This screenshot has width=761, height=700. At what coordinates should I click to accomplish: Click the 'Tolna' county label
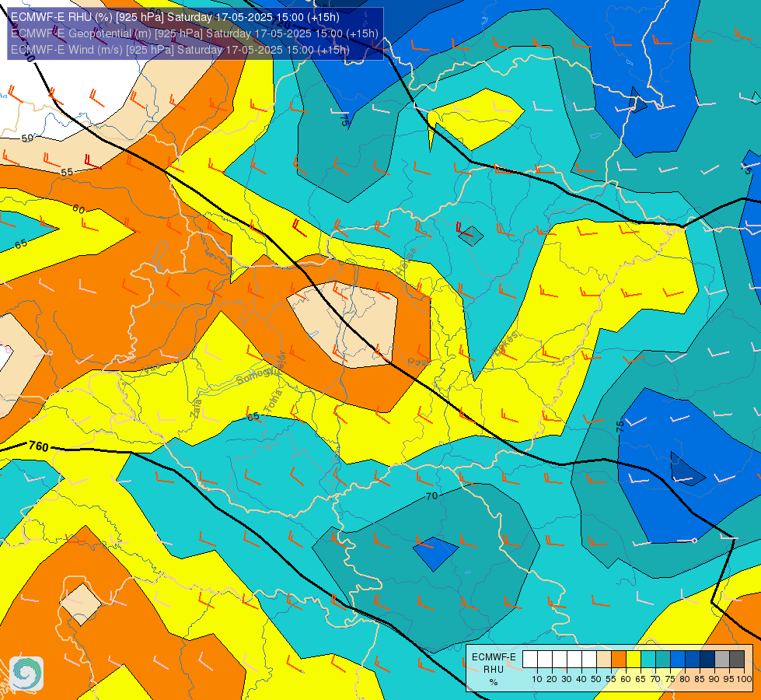coord(273,401)
